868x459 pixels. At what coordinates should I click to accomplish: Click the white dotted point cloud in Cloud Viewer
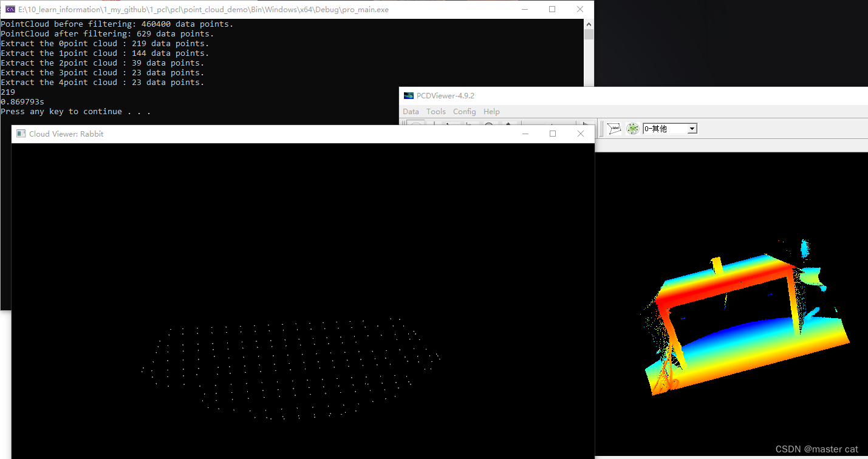coord(290,369)
